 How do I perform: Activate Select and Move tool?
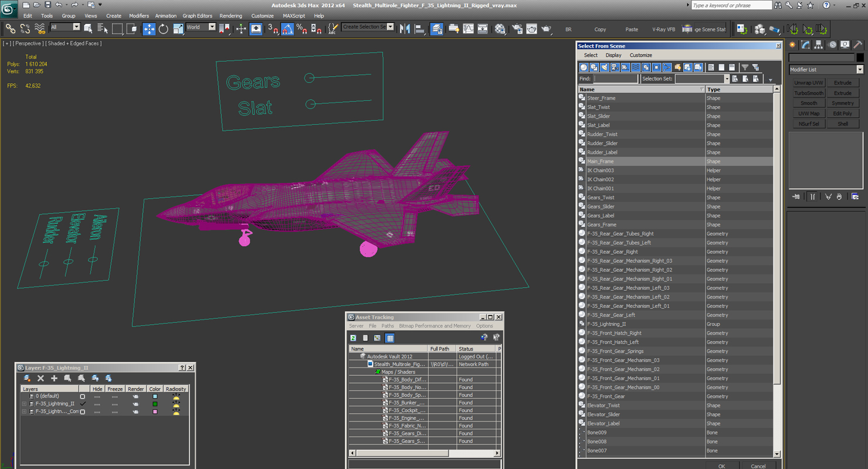point(149,28)
